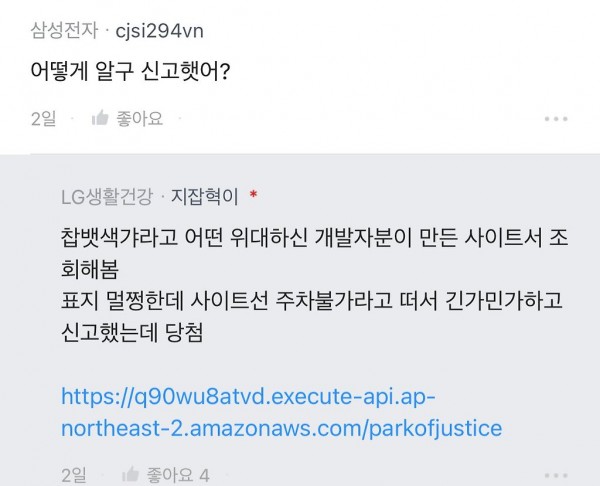Image resolution: width=600 pixels, height=486 pixels.
Task: Click the 2일 timestamp on the top comment
Action: coord(44,119)
